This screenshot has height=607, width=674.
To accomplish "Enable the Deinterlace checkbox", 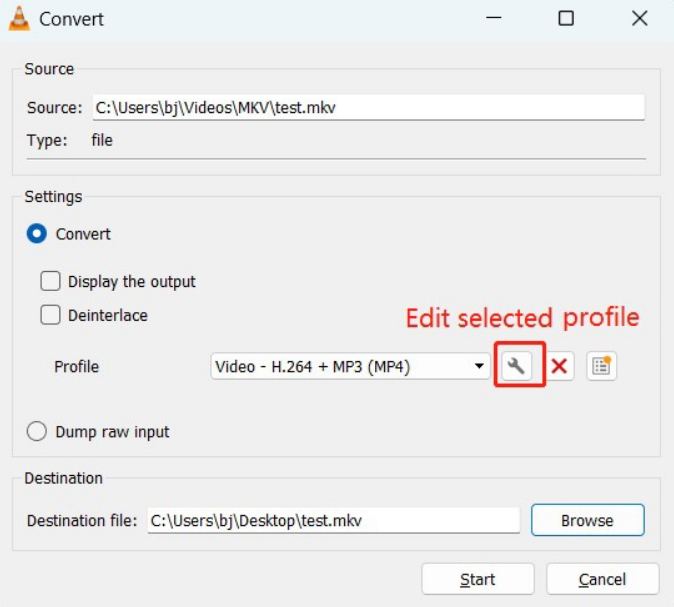I will coord(50,315).
